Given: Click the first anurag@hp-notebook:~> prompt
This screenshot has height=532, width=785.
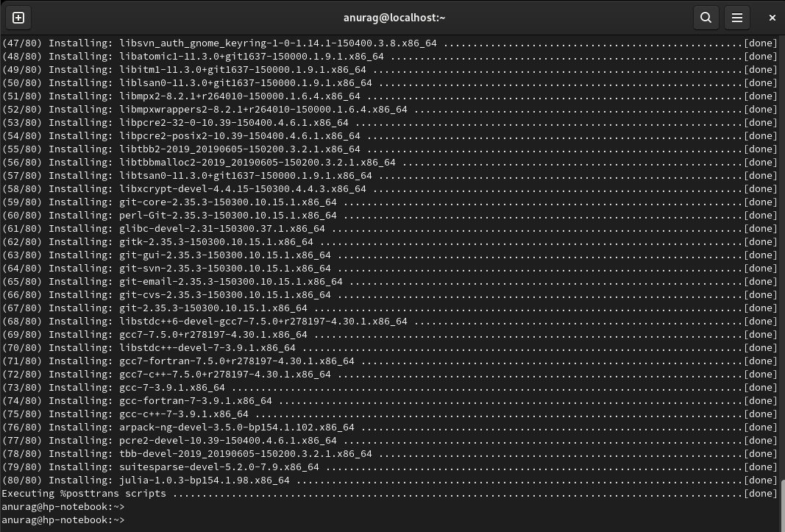Looking at the screenshot, I should click(63, 507).
